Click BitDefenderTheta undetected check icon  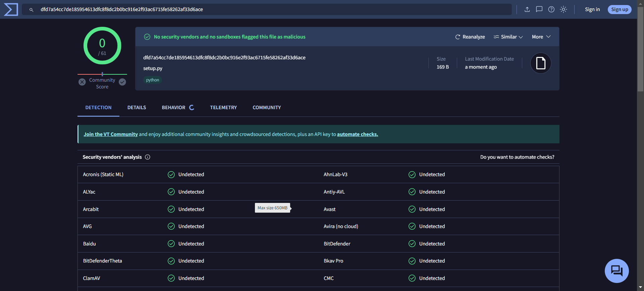[x=171, y=261]
